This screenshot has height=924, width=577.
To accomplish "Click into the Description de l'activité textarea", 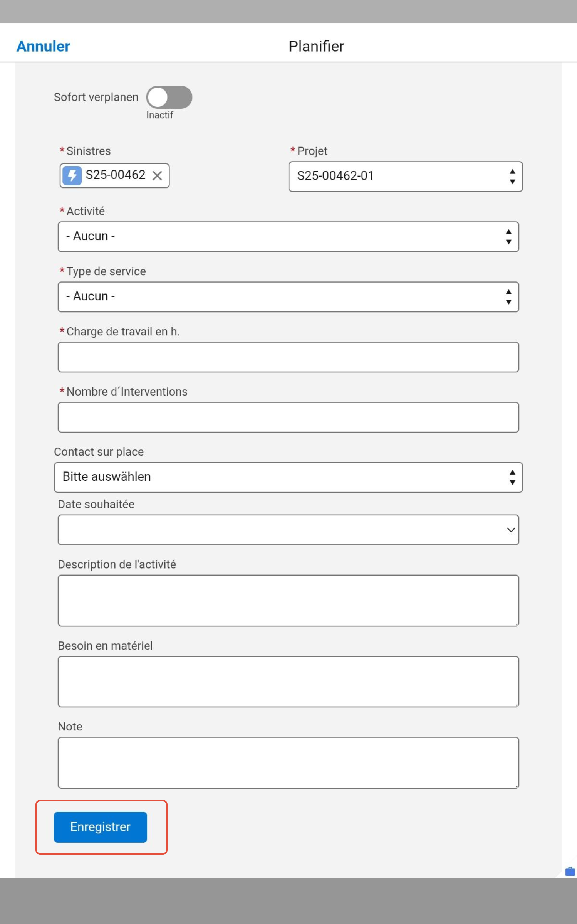I will [x=288, y=601].
